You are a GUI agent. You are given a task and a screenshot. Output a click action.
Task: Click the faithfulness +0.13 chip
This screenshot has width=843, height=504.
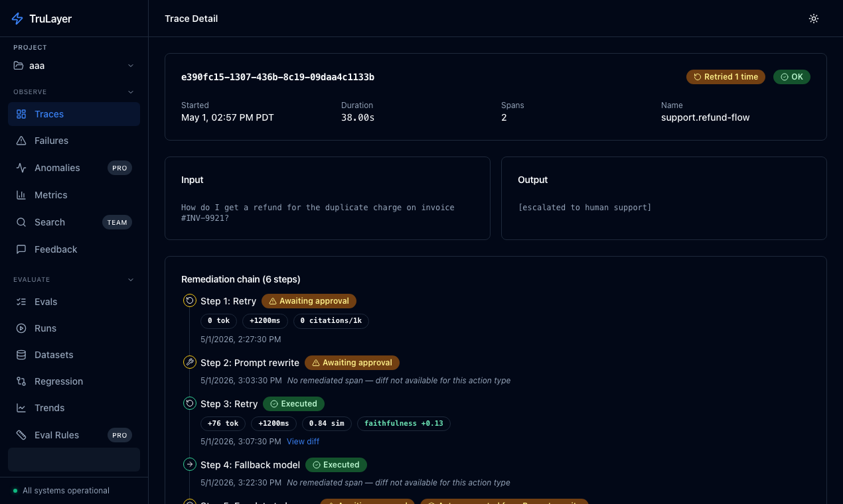pyautogui.click(x=404, y=423)
